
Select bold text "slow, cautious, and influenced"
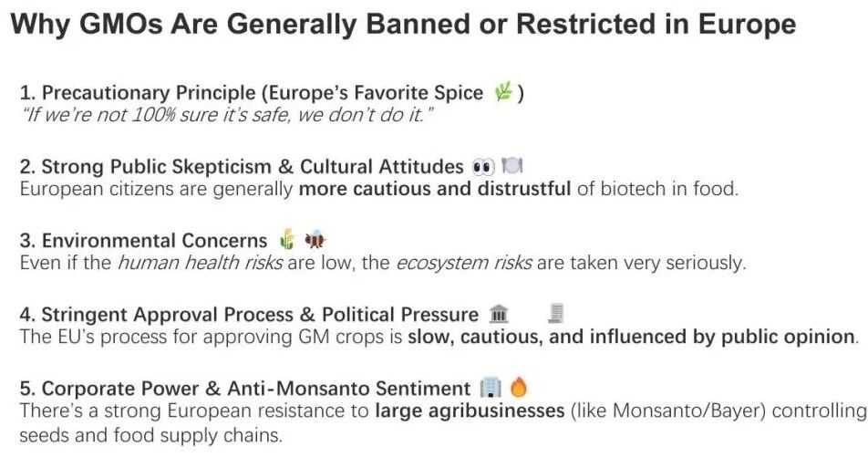(x=547, y=337)
